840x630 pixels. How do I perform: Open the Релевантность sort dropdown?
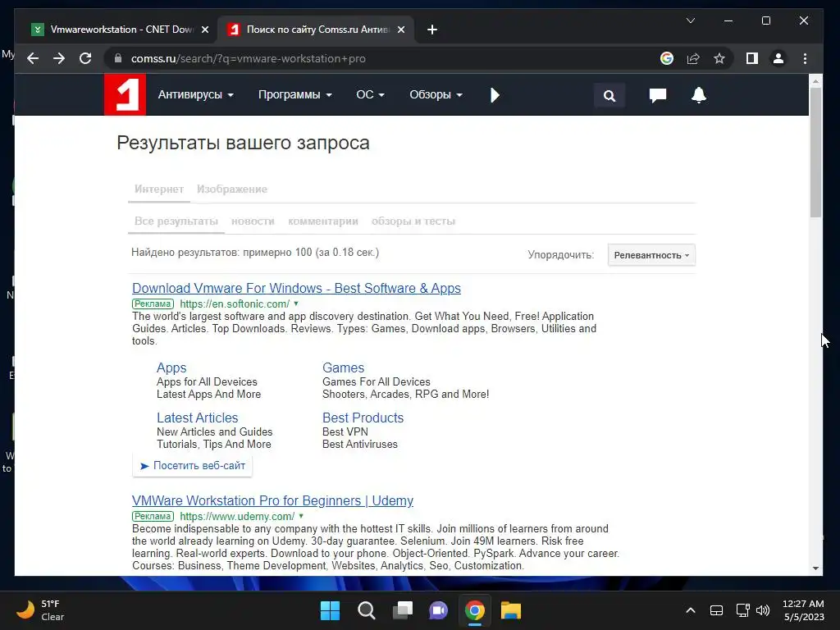651,255
